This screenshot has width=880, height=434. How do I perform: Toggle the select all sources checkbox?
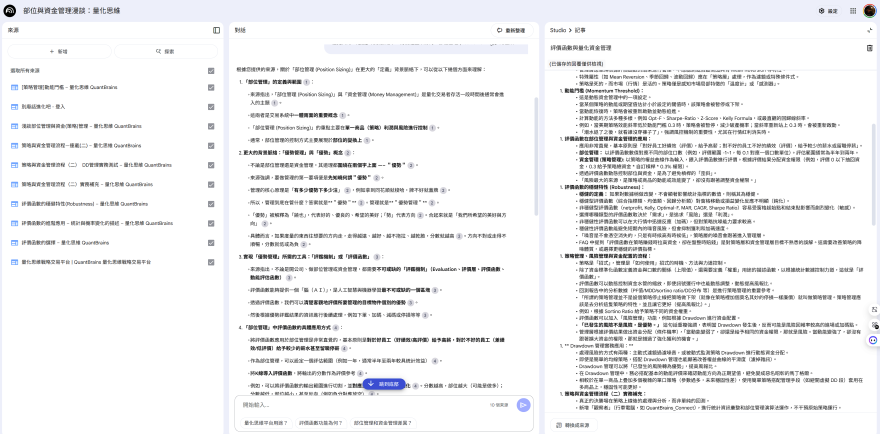(211, 71)
